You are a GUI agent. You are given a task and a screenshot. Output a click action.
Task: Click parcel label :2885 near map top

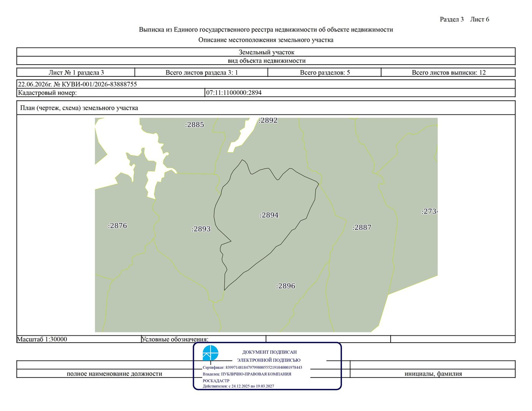pyautogui.click(x=195, y=125)
